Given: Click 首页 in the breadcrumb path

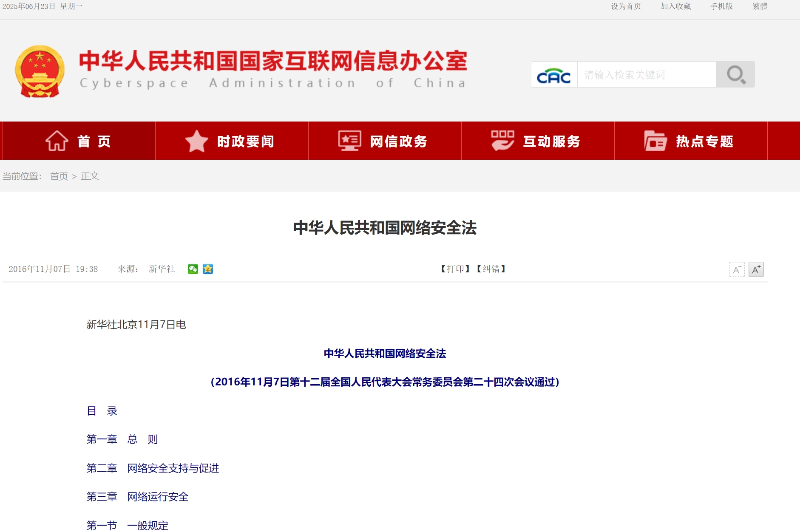Looking at the screenshot, I should click(x=59, y=176).
